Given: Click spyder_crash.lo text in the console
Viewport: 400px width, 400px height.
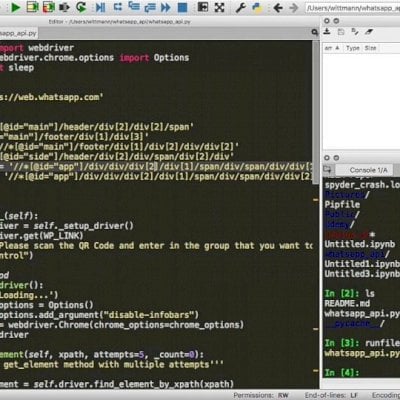Looking at the screenshot, I should [362, 185].
